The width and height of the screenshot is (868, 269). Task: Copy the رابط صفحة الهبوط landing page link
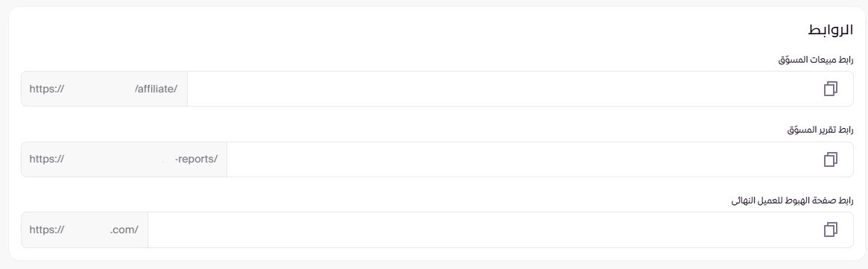point(830,230)
